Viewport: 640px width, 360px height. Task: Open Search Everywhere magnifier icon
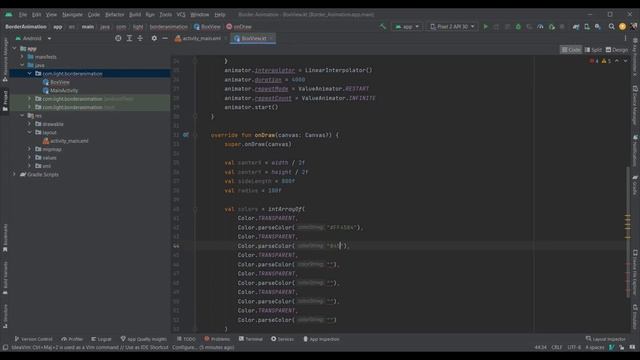pos(611,27)
